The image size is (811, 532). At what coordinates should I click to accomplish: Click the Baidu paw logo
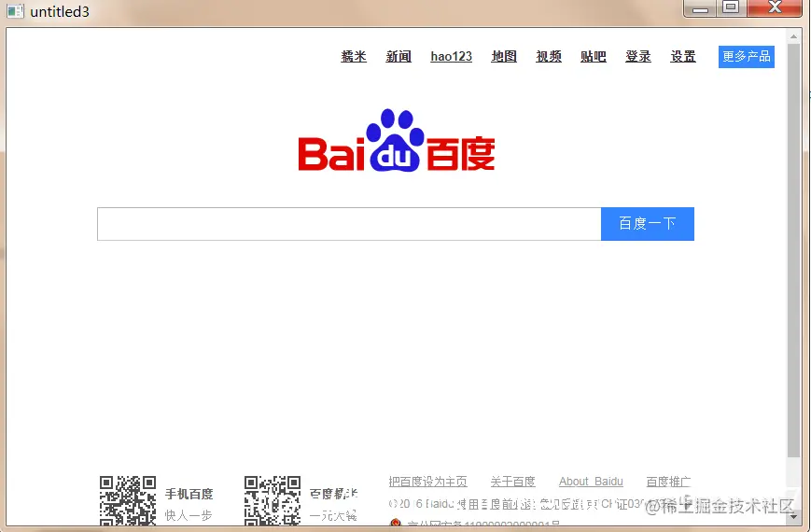click(397, 140)
